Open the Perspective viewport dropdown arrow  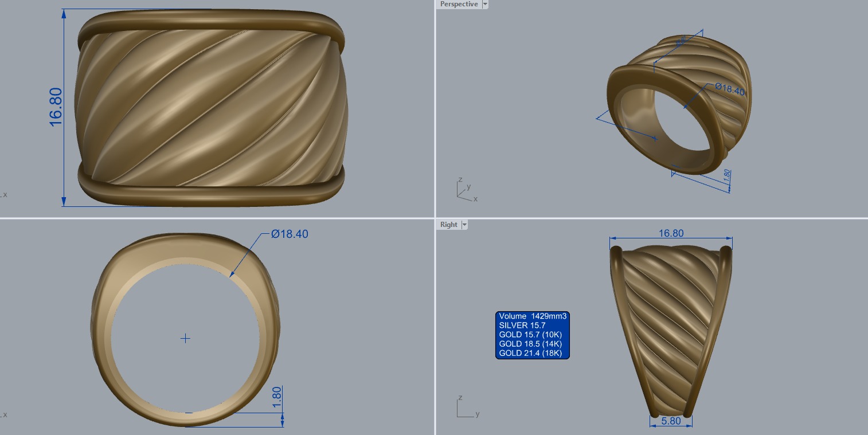486,4
